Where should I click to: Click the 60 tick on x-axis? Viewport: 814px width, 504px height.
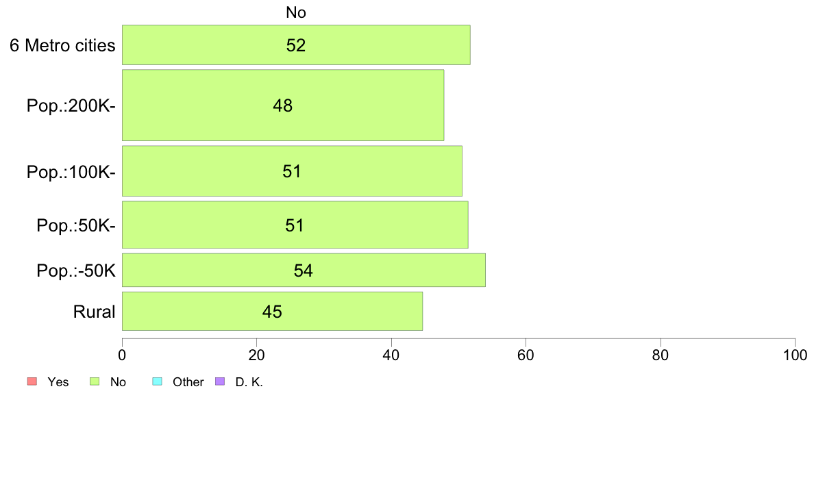[x=526, y=355]
